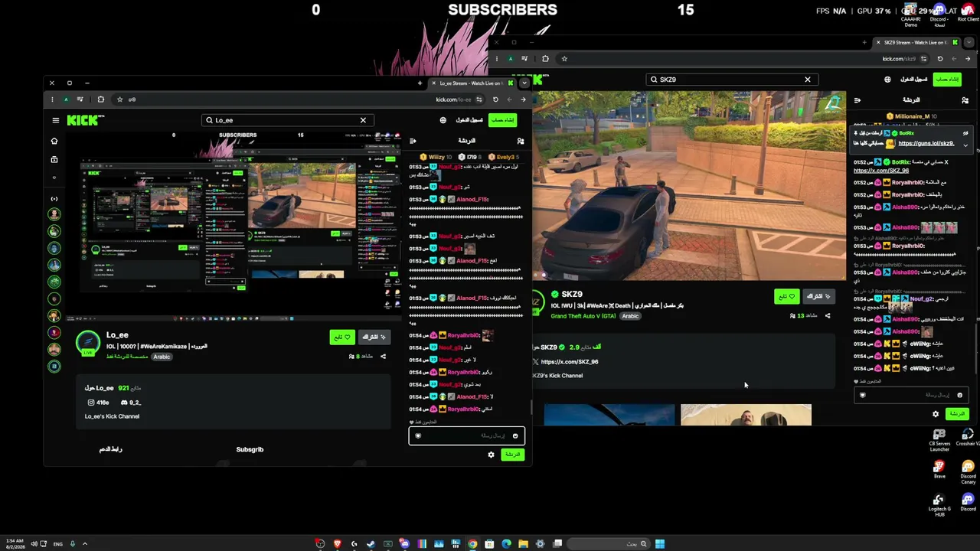The height and width of the screenshot is (551, 980).
Task: Open Chrome from the taskbar
Action: tap(472, 544)
